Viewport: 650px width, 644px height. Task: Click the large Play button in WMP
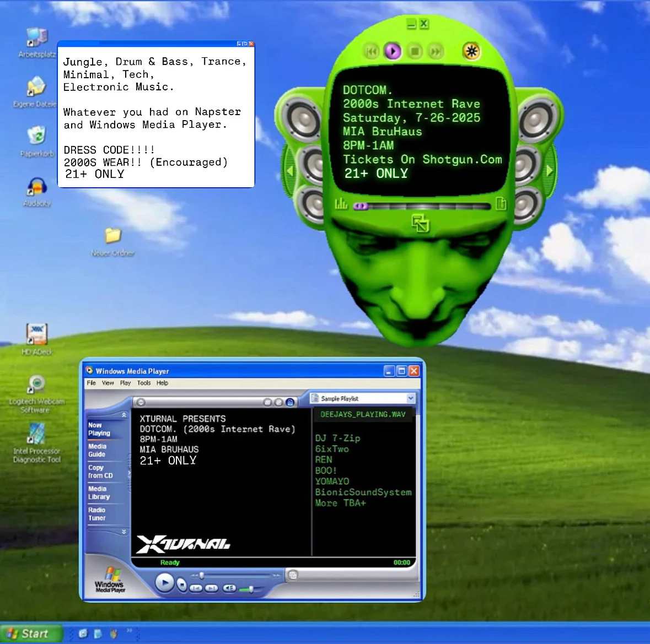[x=164, y=583]
